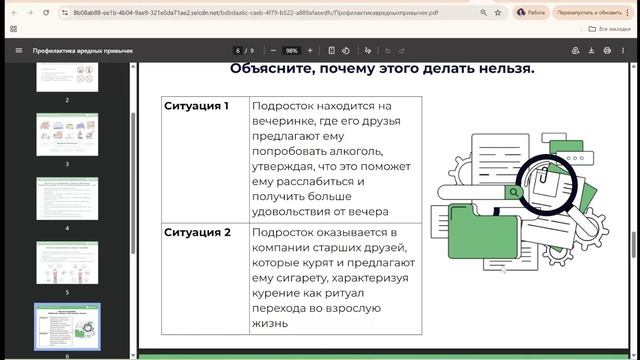The height and width of the screenshot is (360, 640).
Task: Bookmark this page with star icon
Action: click(498, 13)
